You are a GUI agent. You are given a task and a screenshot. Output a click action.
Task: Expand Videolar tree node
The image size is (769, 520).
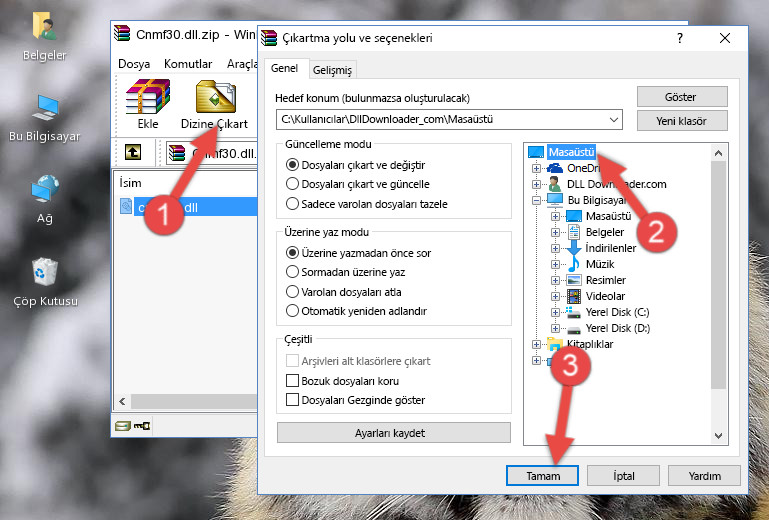(555, 296)
